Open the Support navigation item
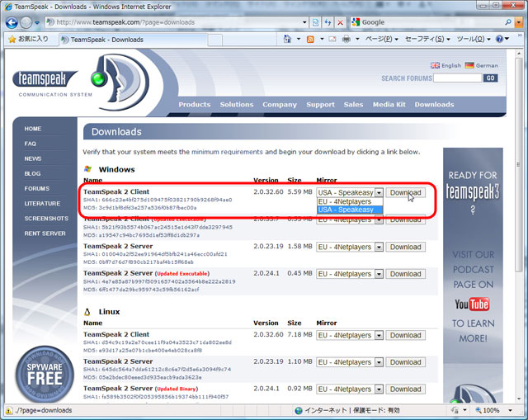Screen dimensions: 528x420 click(x=320, y=105)
